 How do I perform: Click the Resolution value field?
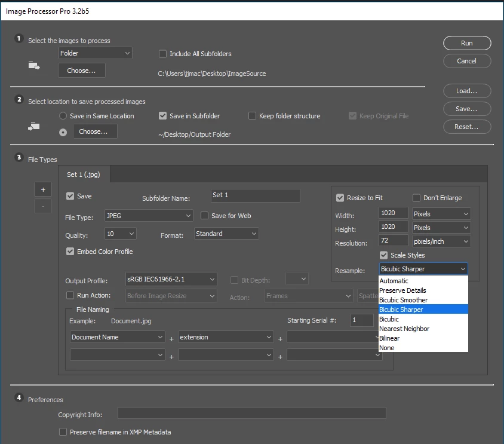[394, 240]
